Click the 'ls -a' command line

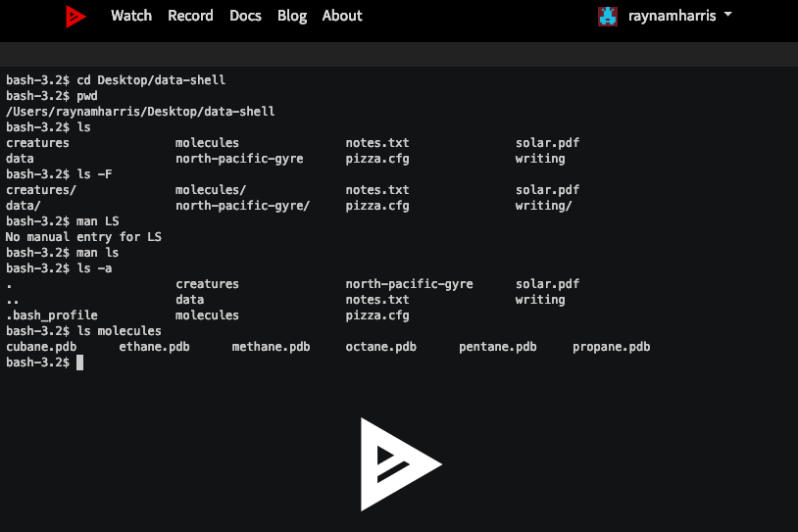pos(59,268)
